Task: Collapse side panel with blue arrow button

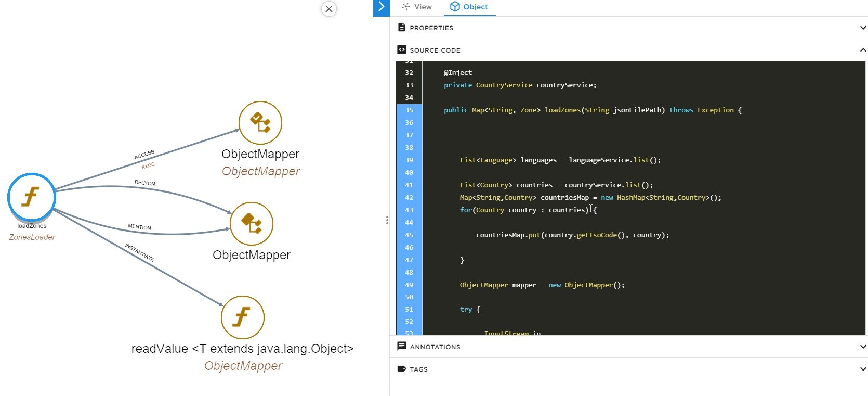Action: (x=382, y=7)
